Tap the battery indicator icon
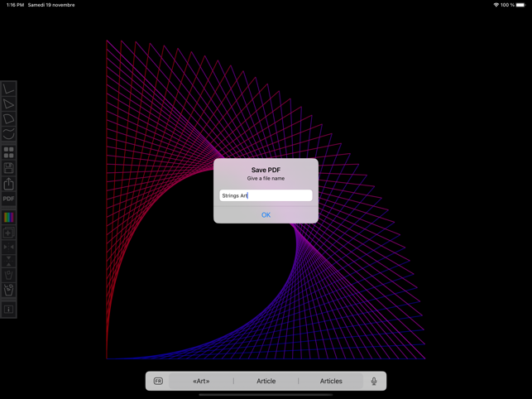 (x=520, y=5)
